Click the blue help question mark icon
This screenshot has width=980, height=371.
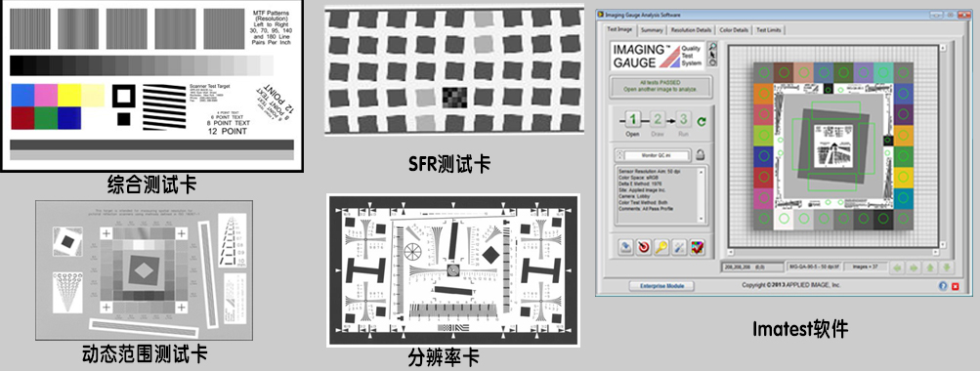point(943,286)
